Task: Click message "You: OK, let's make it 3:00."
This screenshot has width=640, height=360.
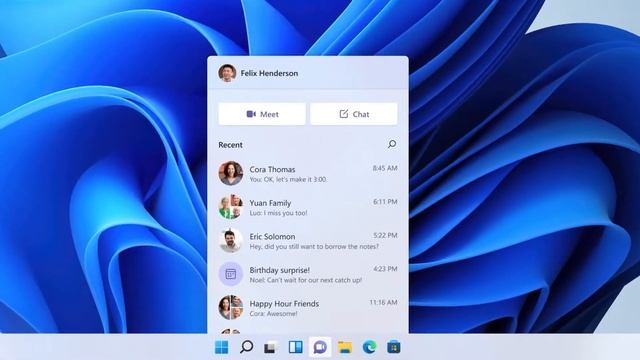Action: [289, 179]
